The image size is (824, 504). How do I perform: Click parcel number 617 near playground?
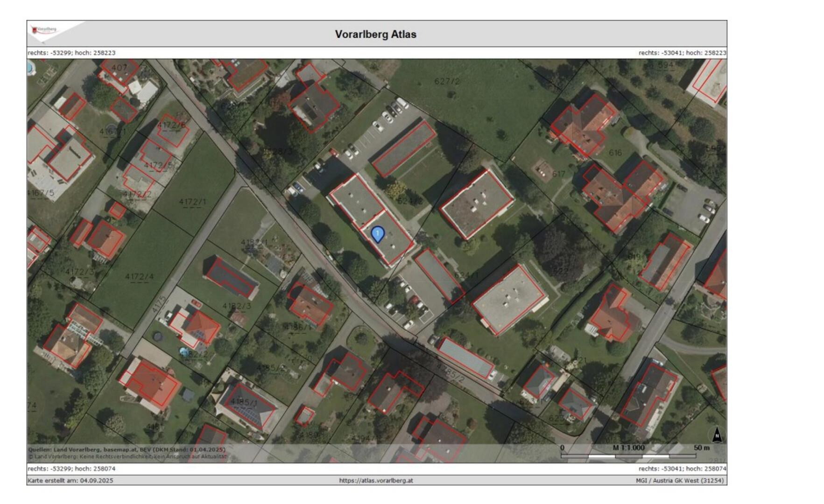click(x=558, y=174)
